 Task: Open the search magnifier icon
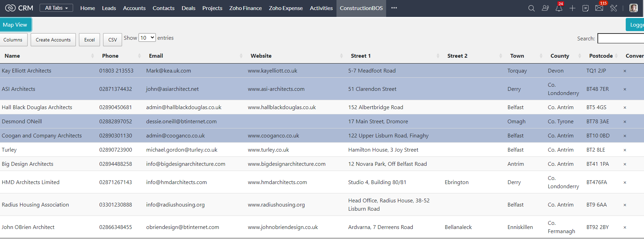[x=531, y=8]
